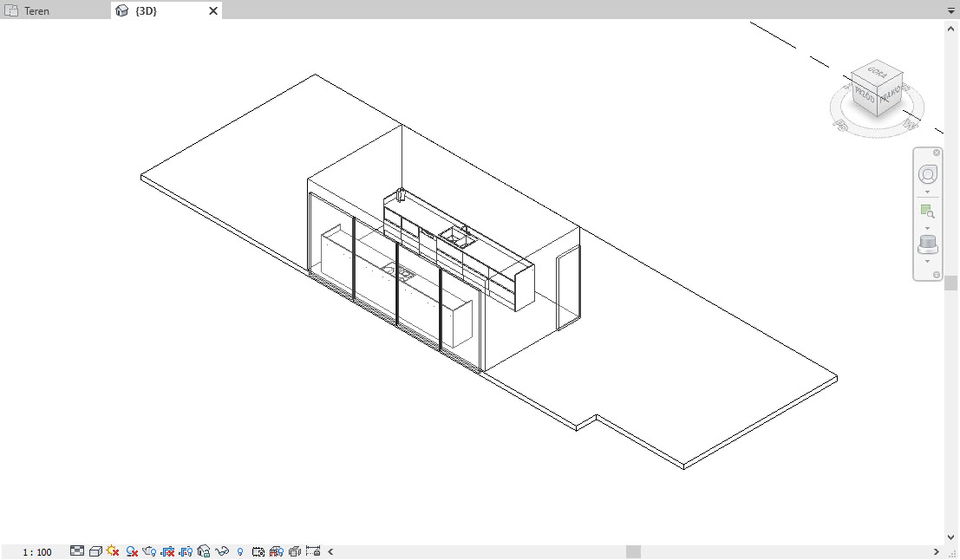Switch to the Teren view tab

36,11
